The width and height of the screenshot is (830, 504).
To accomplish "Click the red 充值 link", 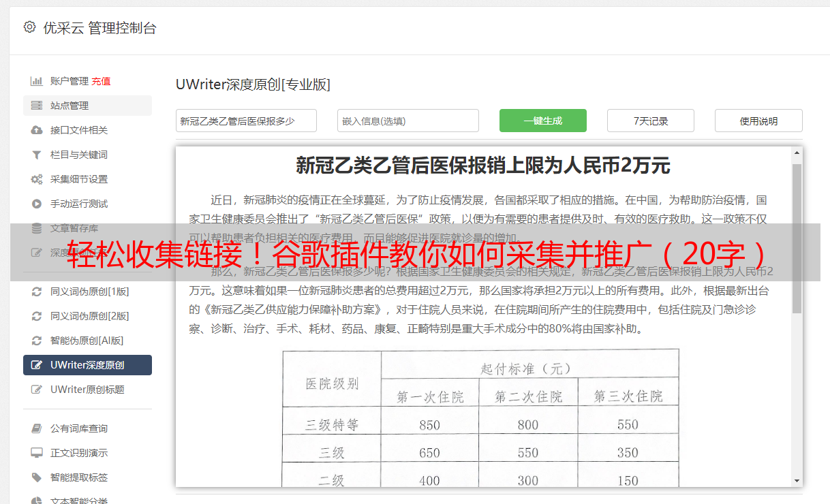I will (x=101, y=81).
